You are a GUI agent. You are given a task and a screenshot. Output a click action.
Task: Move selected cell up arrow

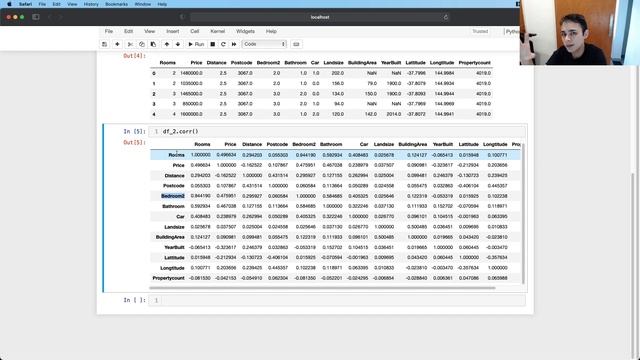(x=167, y=44)
